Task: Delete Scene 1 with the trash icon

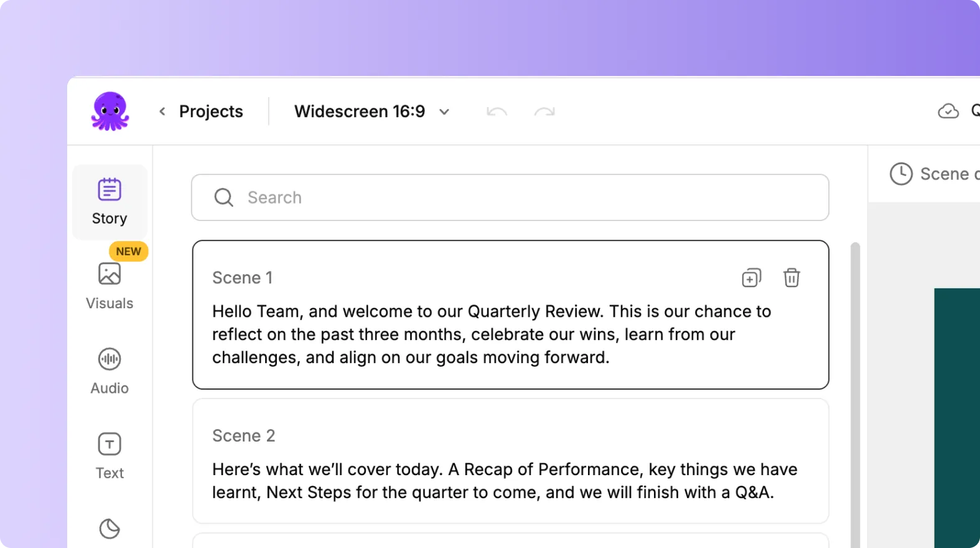Action: click(791, 277)
